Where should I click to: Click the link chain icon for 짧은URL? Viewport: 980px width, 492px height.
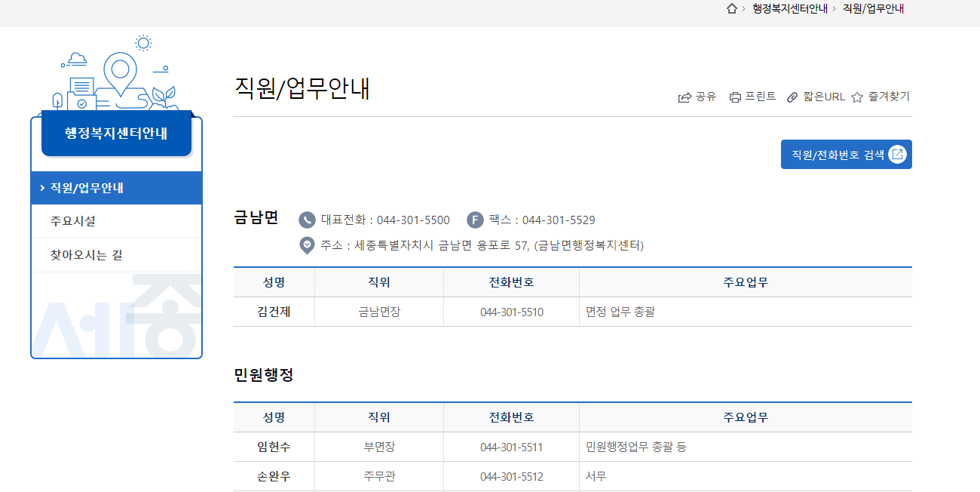(792, 97)
